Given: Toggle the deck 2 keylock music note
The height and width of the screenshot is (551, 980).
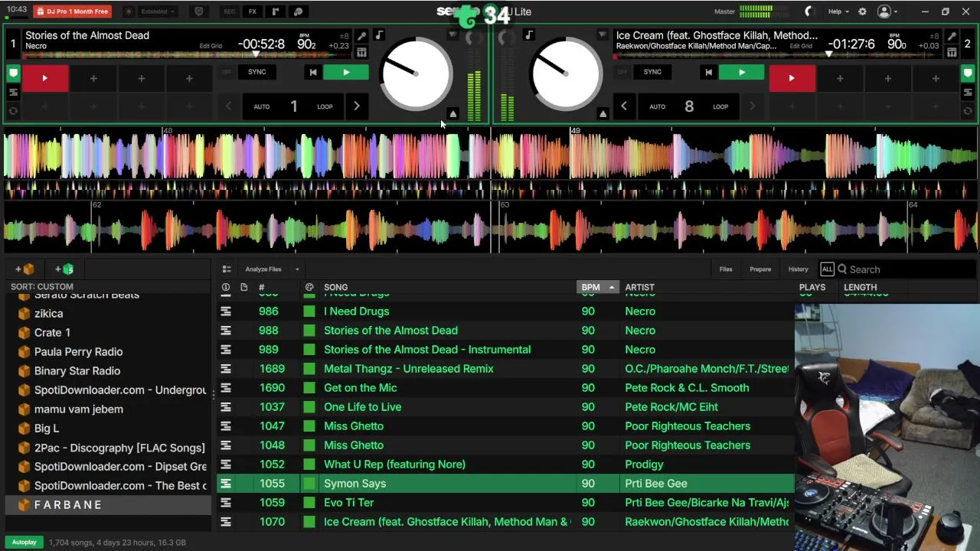Looking at the screenshot, I should tap(529, 35).
